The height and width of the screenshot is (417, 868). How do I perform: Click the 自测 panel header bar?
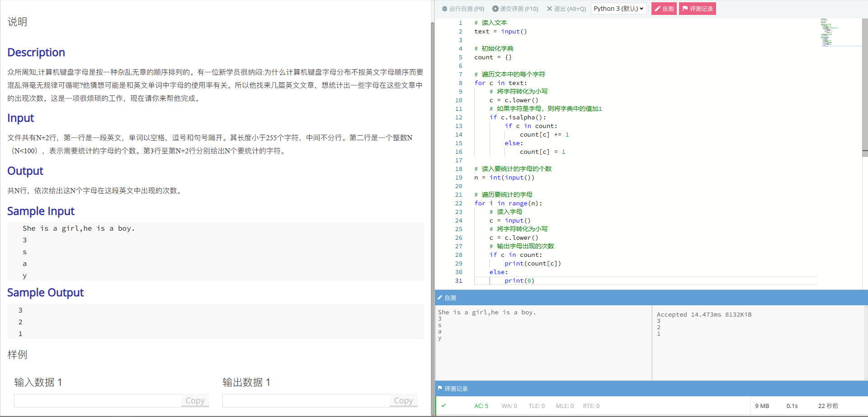(x=651, y=298)
